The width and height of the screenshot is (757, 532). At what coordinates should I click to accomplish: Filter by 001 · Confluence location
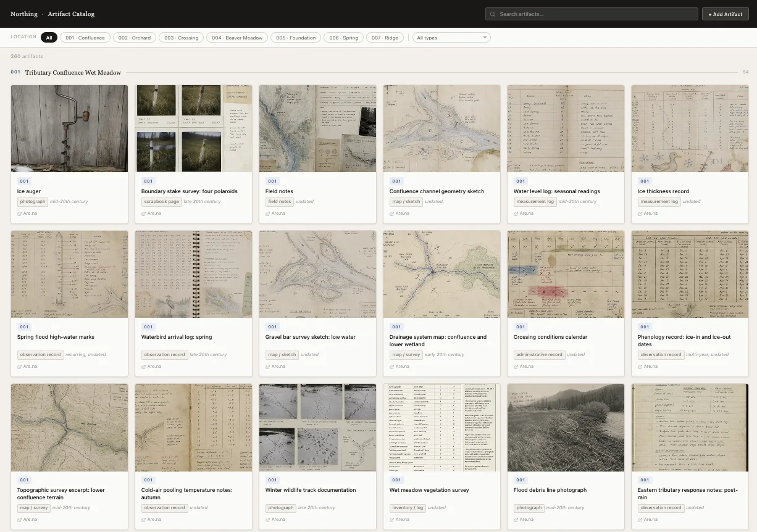[85, 38]
